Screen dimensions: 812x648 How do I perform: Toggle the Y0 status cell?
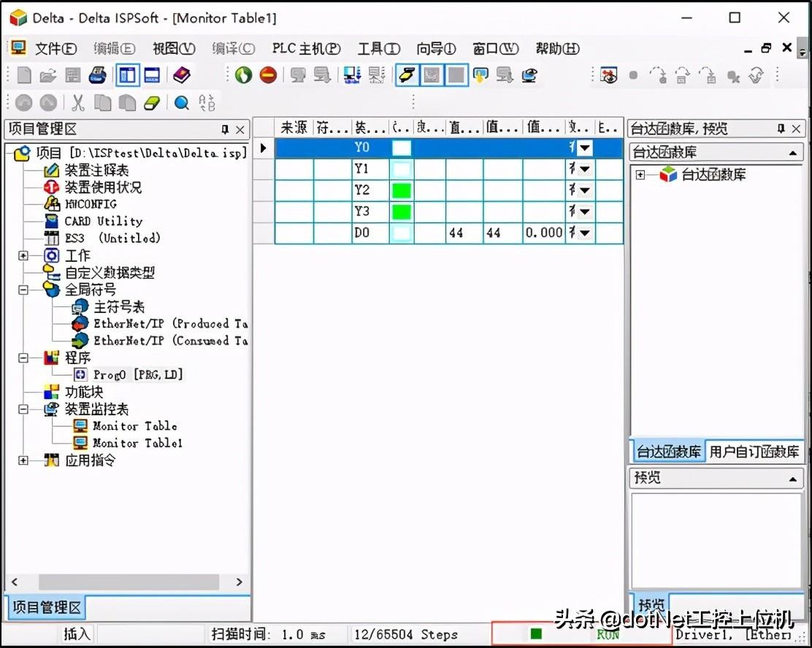[x=402, y=148]
